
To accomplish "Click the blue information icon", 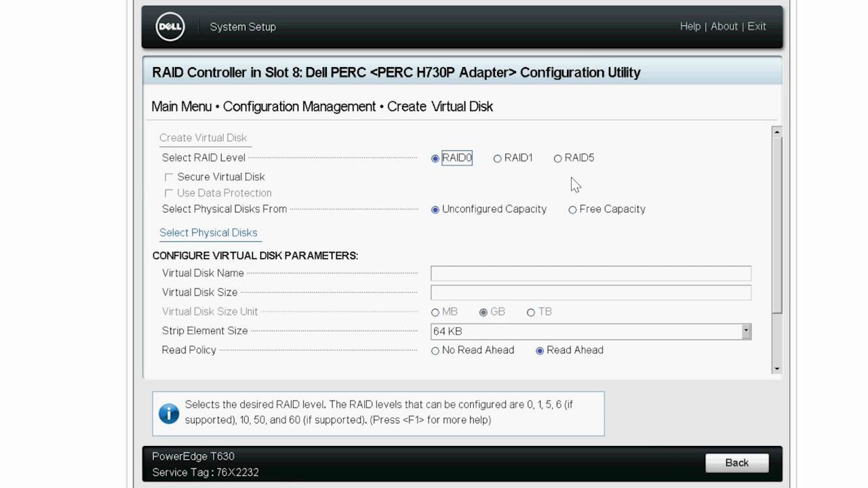I will tap(169, 413).
